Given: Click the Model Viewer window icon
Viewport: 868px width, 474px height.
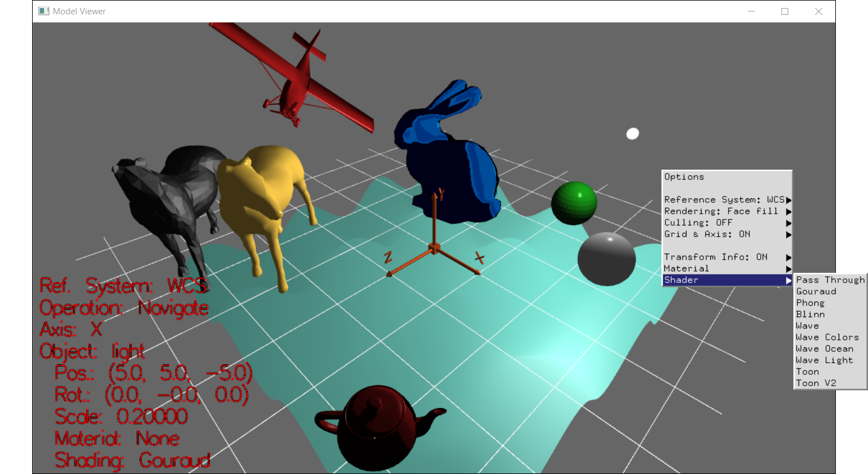Looking at the screenshot, I should 44,11.
